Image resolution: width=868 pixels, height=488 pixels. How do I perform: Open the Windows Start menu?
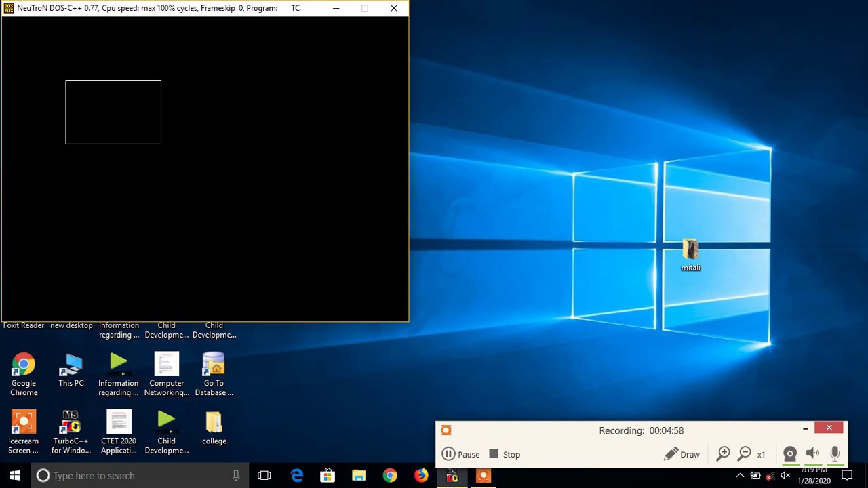click(x=15, y=476)
